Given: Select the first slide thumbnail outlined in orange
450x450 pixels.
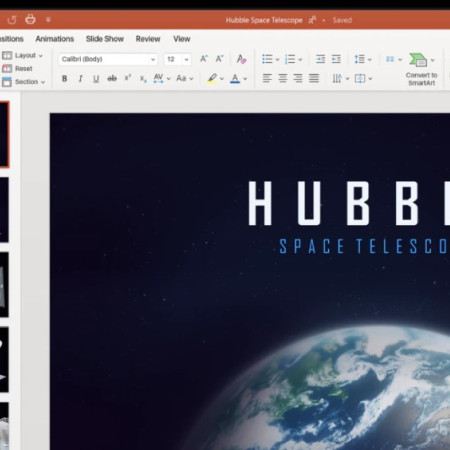Looking at the screenshot, I should pos(4,134).
